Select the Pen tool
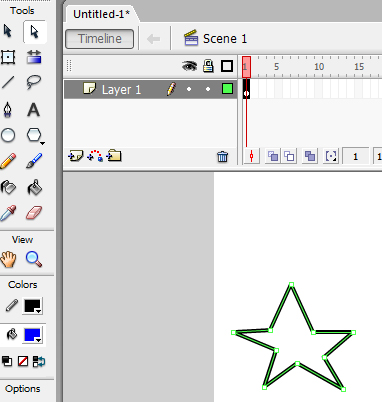The width and height of the screenshot is (382, 402). coord(8,110)
